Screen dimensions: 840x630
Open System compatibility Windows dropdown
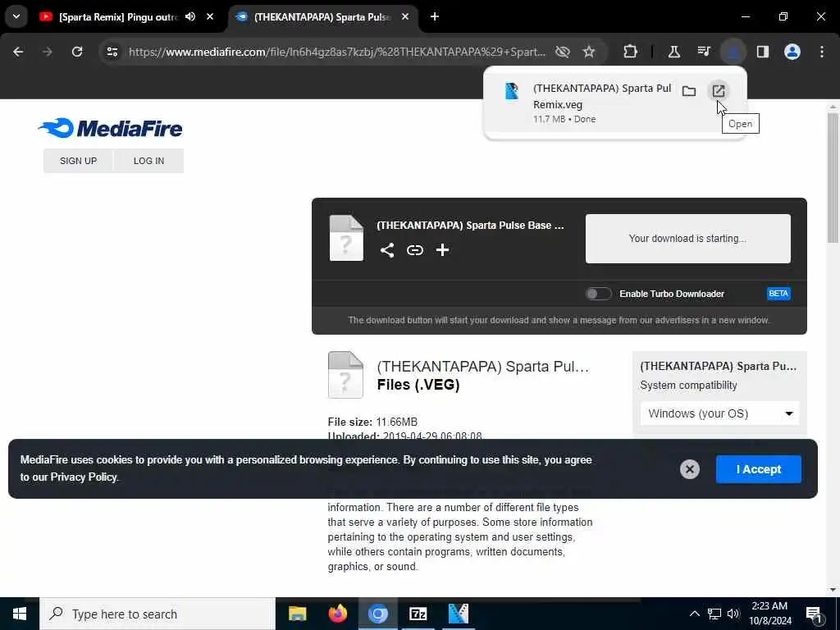tap(719, 413)
